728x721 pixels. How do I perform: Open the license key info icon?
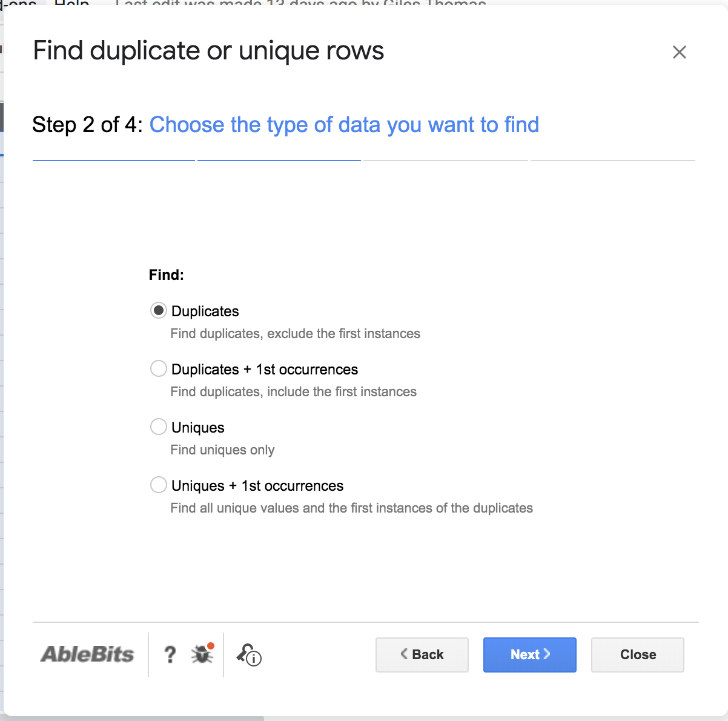(x=248, y=654)
